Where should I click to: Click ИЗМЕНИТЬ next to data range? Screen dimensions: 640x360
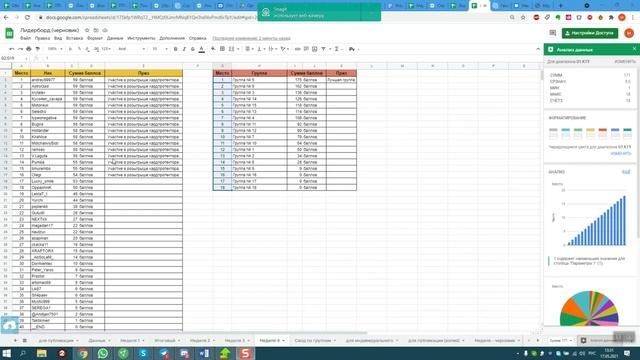click(x=625, y=61)
